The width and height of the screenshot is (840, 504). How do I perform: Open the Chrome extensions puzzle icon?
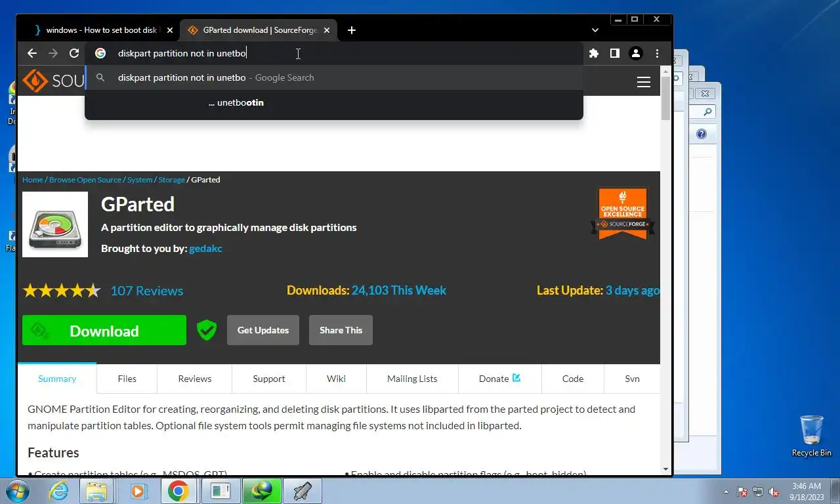pos(594,54)
